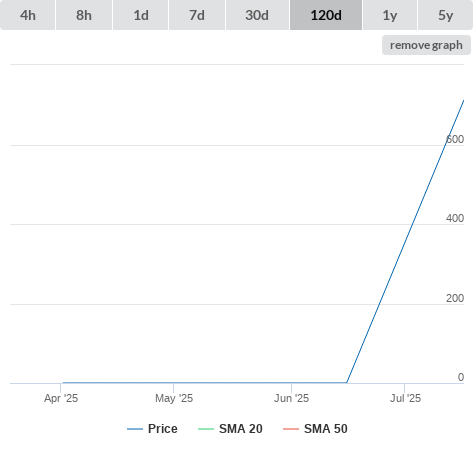Screen dimensions: 474x455
Task: Switch to the 8h time range
Action: pyautogui.click(x=84, y=15)
